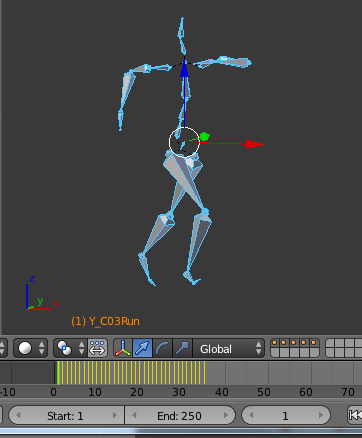Open the pivot point selector
Viewport: 362px width, 438px height.
point(70,348)
